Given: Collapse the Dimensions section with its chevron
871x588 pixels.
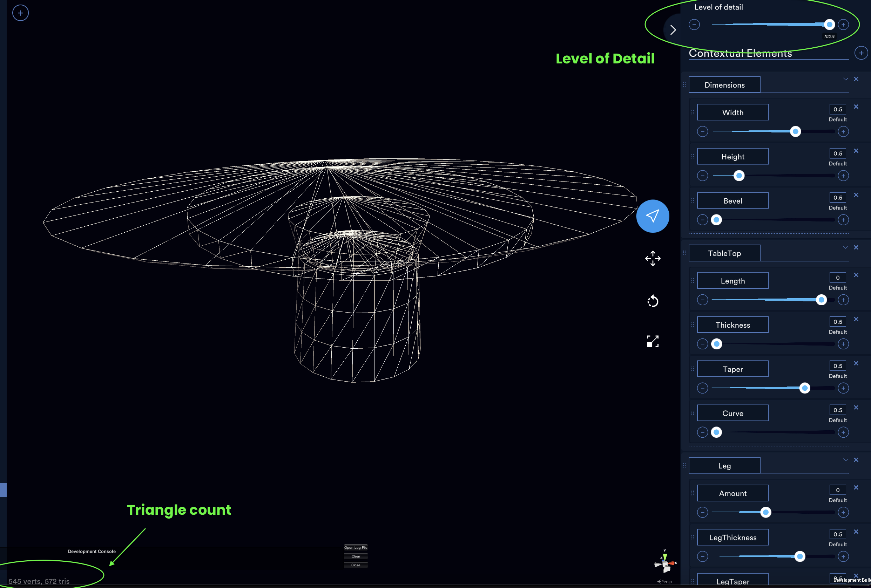Looking at the screenshot, I should coord(845,79).
